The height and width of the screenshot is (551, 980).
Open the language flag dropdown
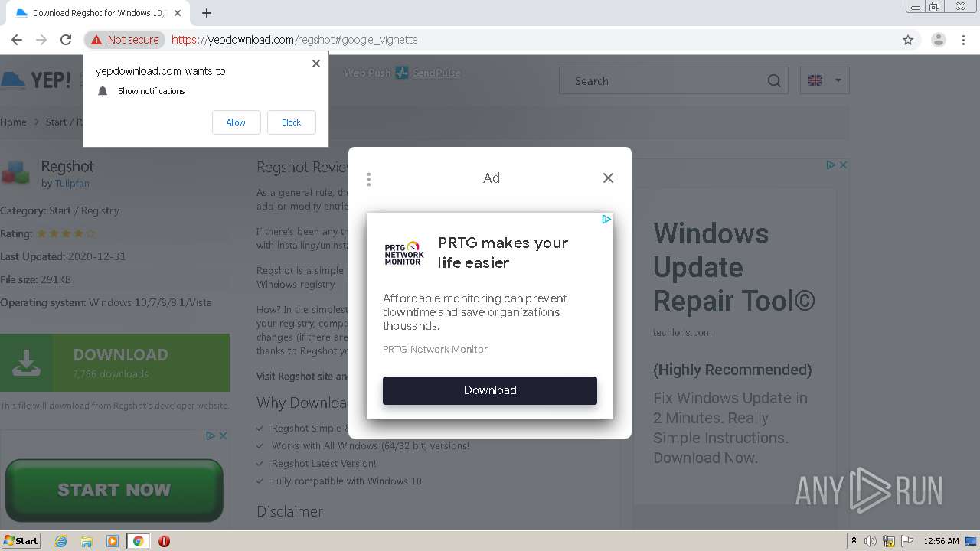tap(825, 80)
